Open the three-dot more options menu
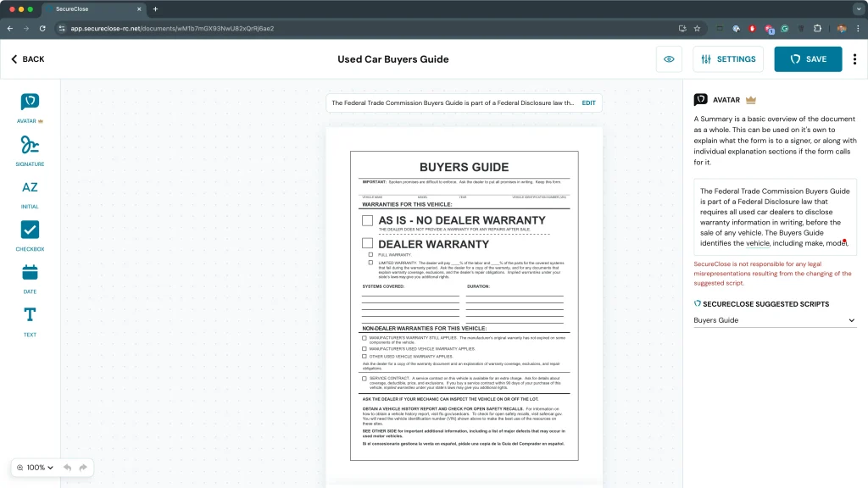 point(854,59)
